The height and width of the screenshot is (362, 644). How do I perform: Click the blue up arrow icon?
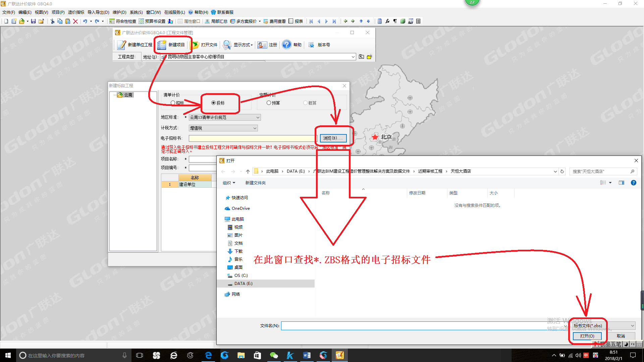tap(361, 21)
